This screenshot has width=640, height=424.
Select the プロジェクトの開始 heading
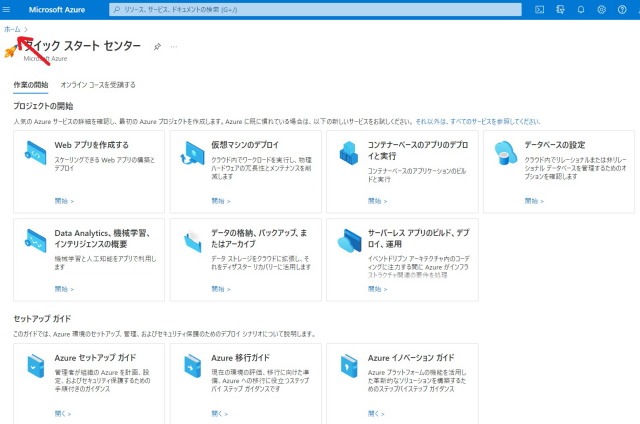tap(43, 106)
